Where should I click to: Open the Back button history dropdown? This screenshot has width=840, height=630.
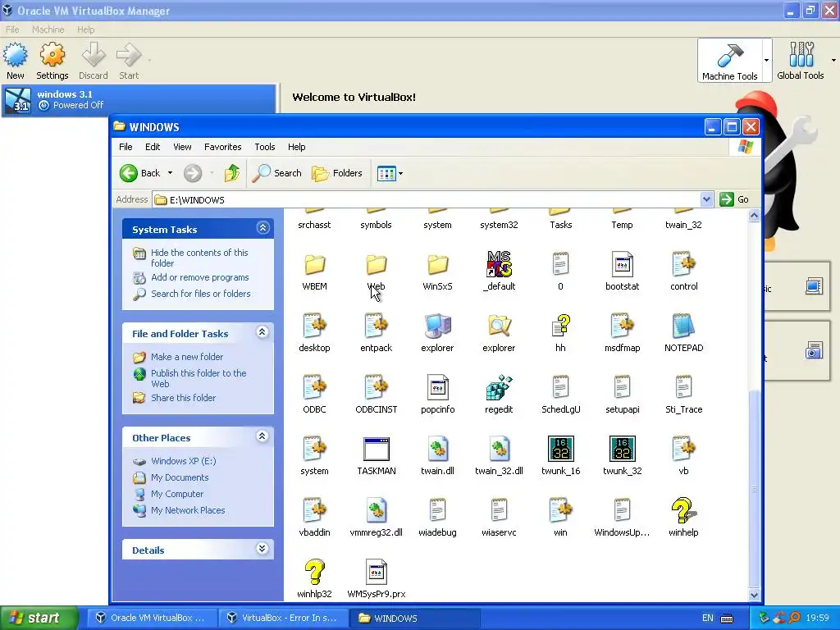(x=170, y=173)
